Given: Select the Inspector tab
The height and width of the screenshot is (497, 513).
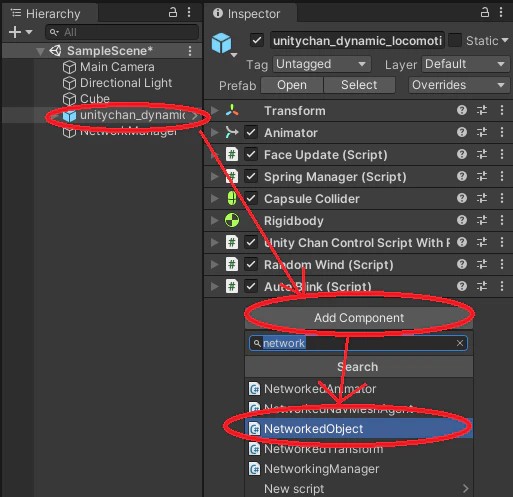Looking at the screenshot, I should click(x=249, y=14).
